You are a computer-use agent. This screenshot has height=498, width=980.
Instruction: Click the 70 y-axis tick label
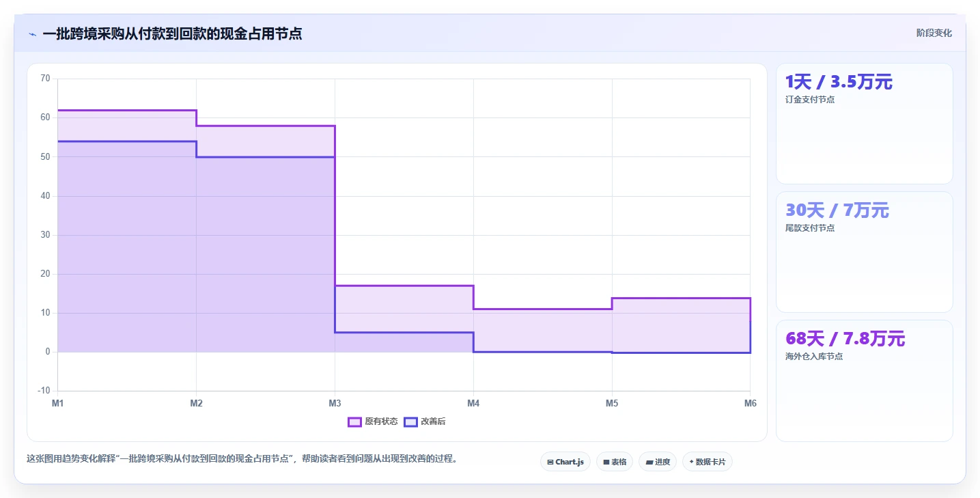click(x=46, y=79)
